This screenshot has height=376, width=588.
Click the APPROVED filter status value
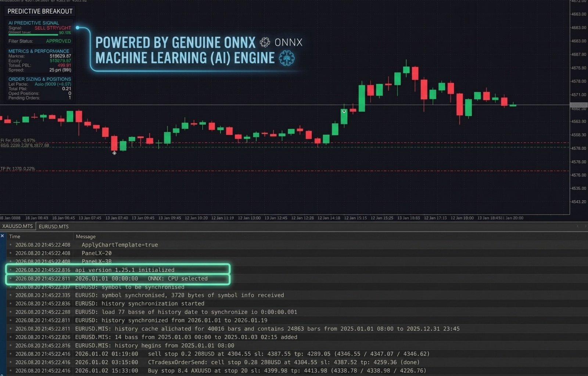click(58, 41)
